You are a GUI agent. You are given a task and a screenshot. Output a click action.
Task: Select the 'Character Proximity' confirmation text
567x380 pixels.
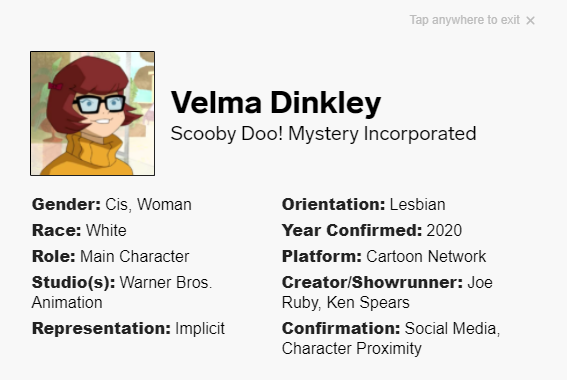tap(351, 349)
